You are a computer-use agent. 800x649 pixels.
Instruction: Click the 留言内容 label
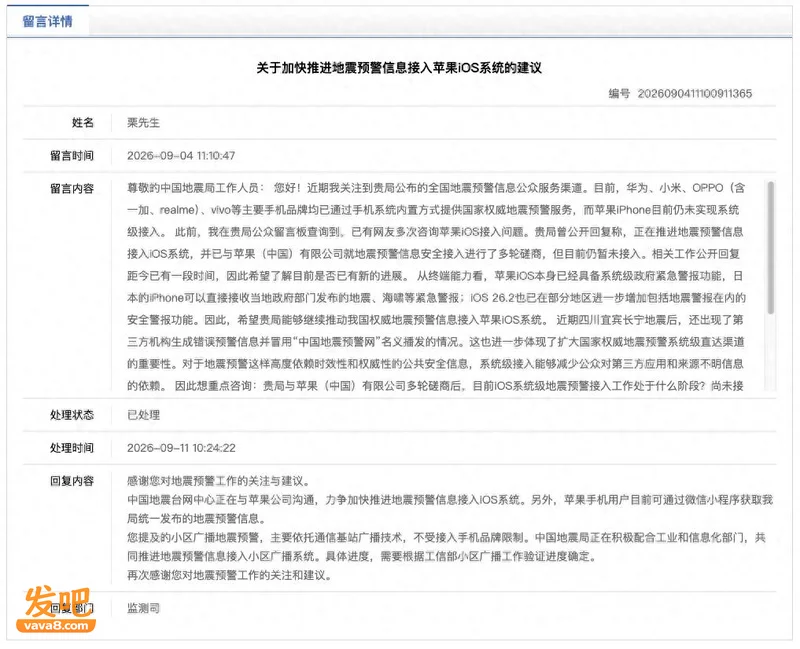point(72,189)
